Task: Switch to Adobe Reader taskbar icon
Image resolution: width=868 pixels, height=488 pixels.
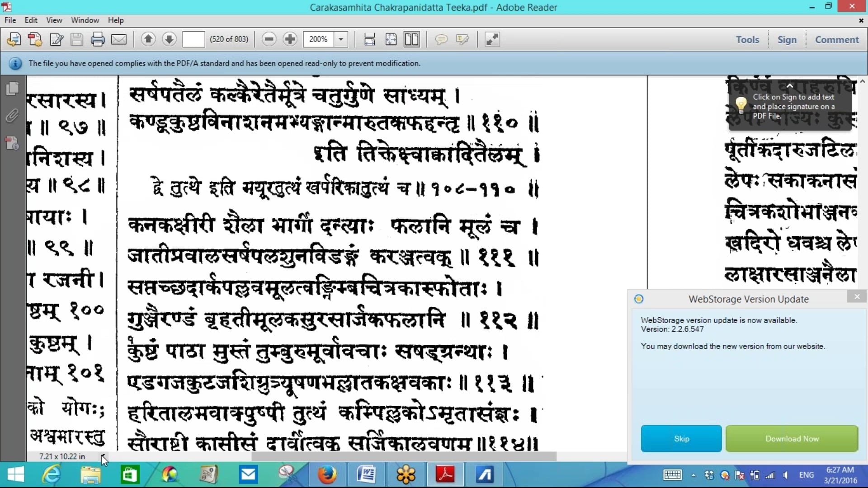Action: click(445, 474)
